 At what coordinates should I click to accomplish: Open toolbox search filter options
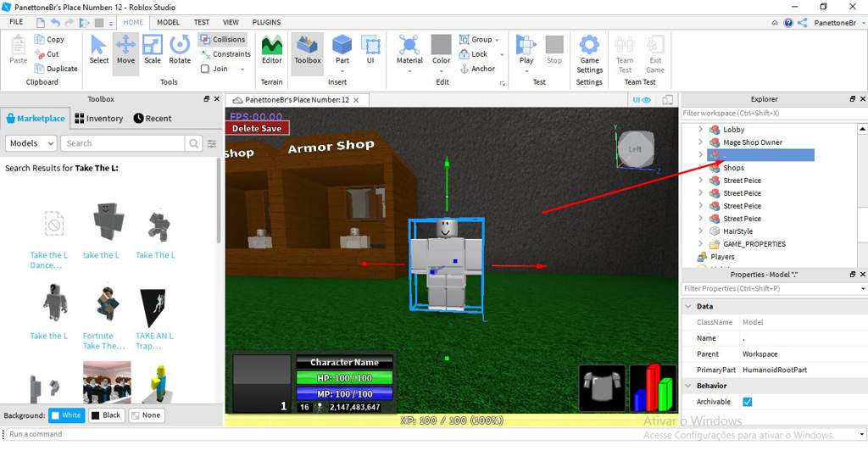212,143
